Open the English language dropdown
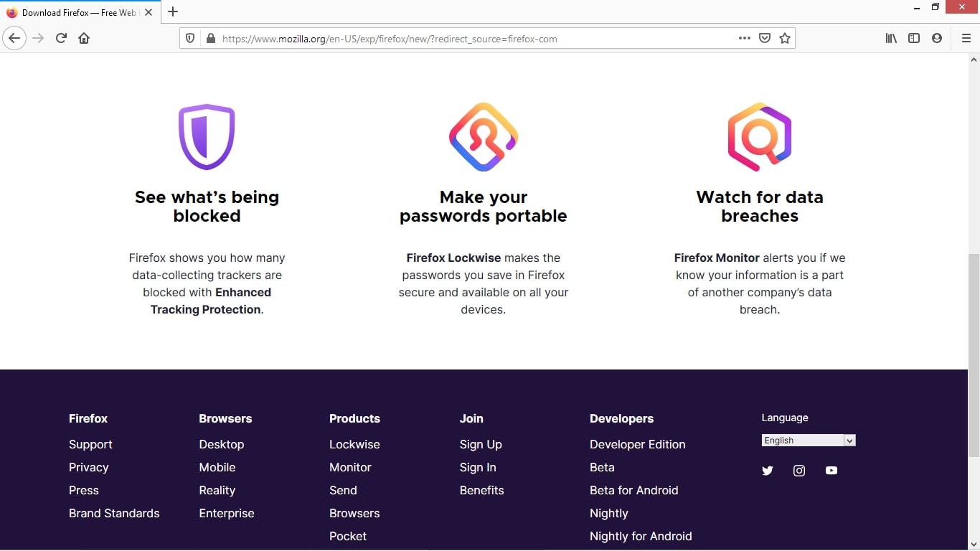This screenshot has width=980, height=551. point(809,440)
